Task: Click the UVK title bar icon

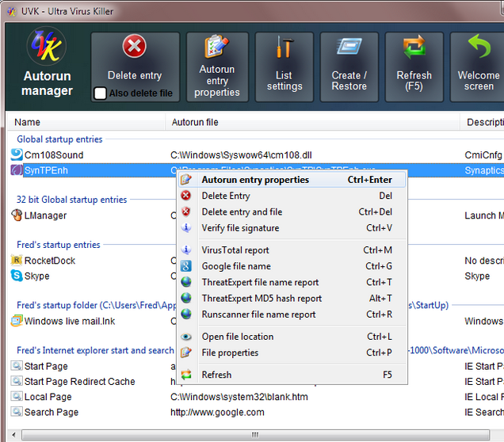Action: pos(12,12)
